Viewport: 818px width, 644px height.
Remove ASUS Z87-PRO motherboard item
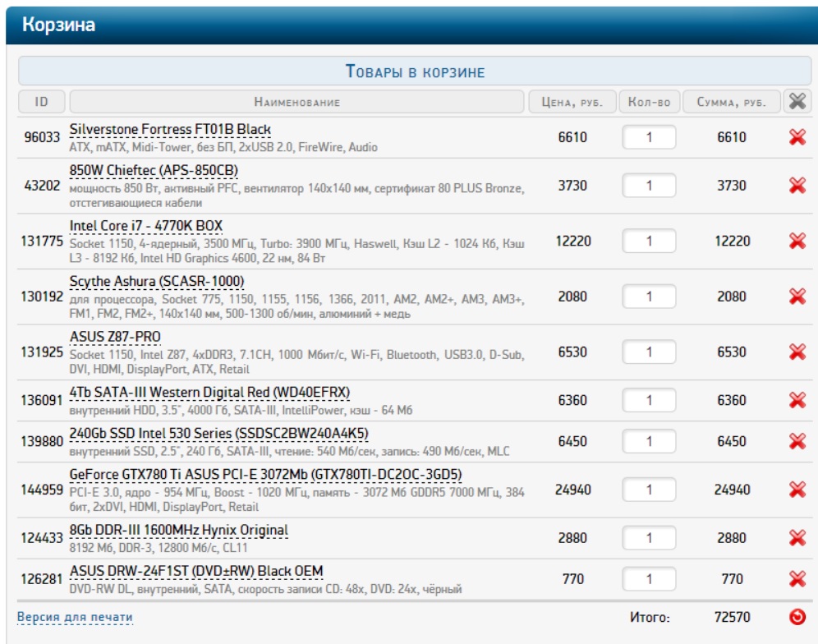[797, 352]
